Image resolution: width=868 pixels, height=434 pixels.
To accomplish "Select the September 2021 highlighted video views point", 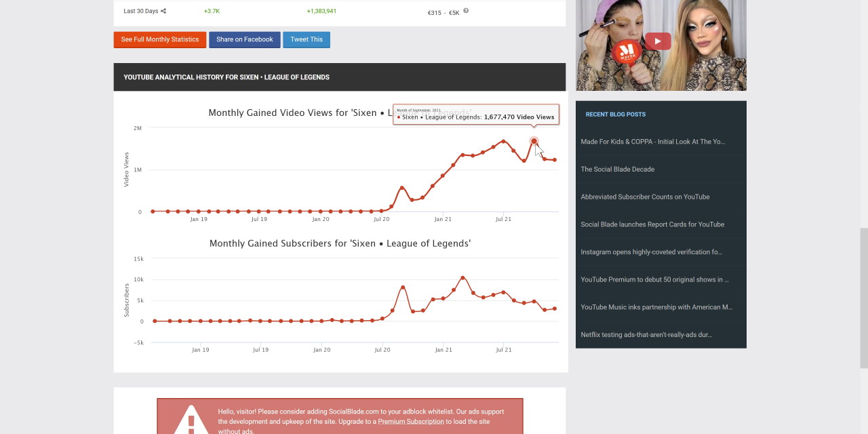I will click(534, 142).
